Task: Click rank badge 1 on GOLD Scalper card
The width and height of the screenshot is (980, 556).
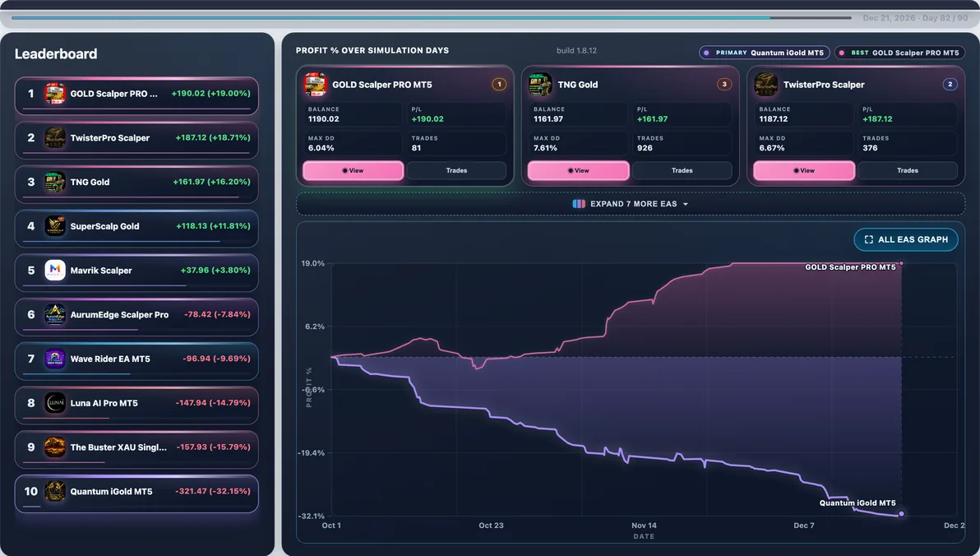Action: 499,85
